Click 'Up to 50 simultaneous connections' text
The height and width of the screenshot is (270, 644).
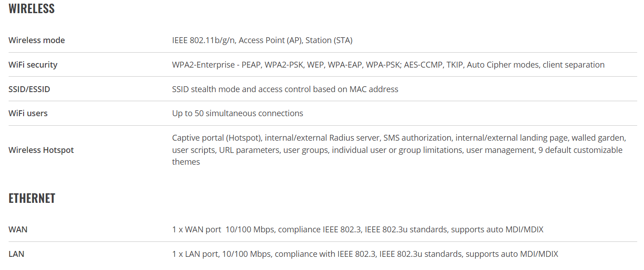[238, 113]
